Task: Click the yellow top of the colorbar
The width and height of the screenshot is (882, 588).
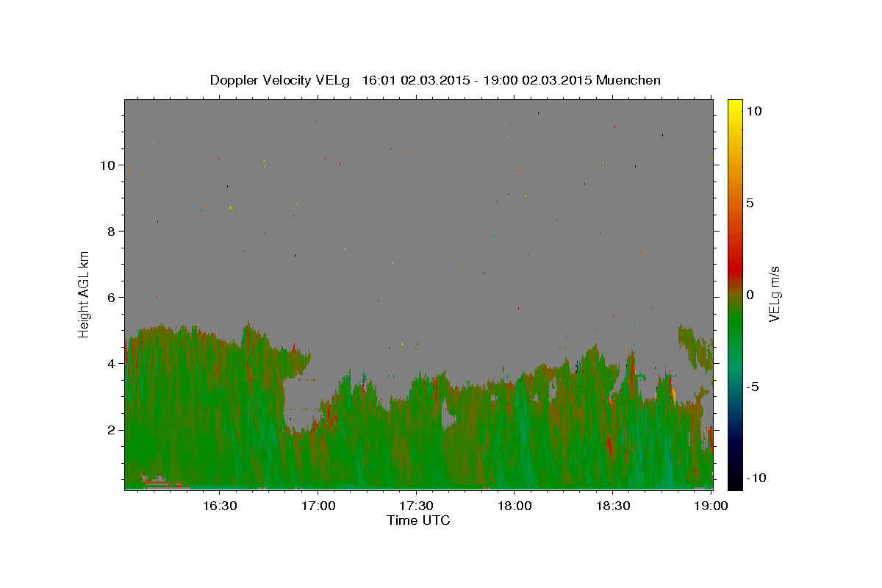Action: [x=734, y=107]
